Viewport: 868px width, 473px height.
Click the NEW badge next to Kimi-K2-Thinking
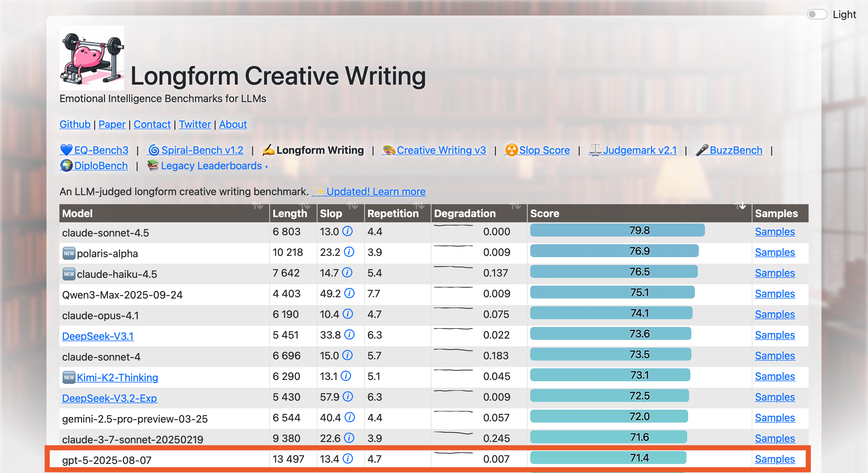pyautogui.click(x=69, y=377)
